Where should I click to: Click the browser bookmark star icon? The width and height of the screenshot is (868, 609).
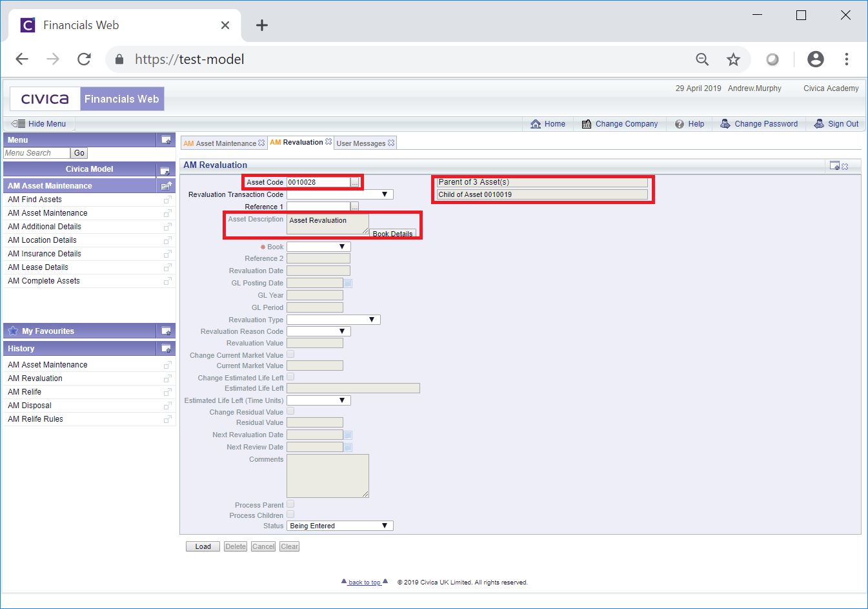click(x=733, y=59)
